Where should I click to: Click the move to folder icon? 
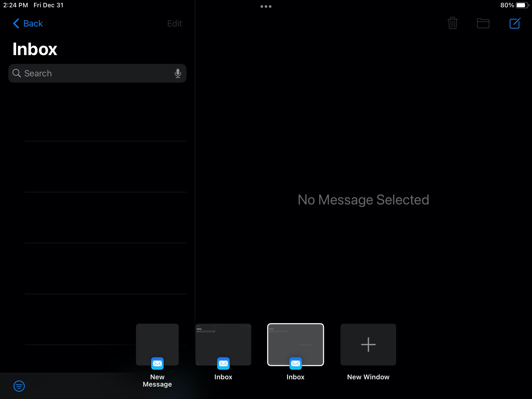pos(483,23)
